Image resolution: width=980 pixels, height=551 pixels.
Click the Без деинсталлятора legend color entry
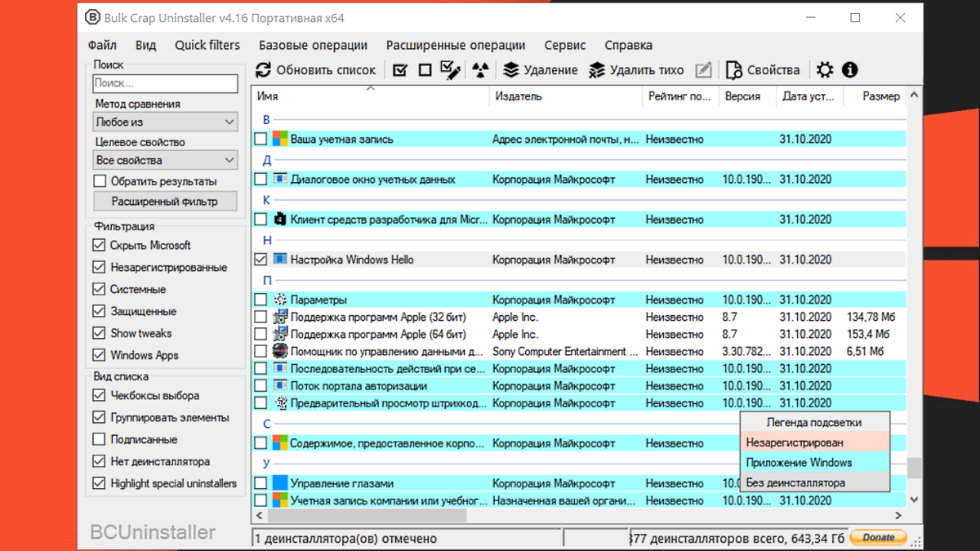click(x=814, y=482)
